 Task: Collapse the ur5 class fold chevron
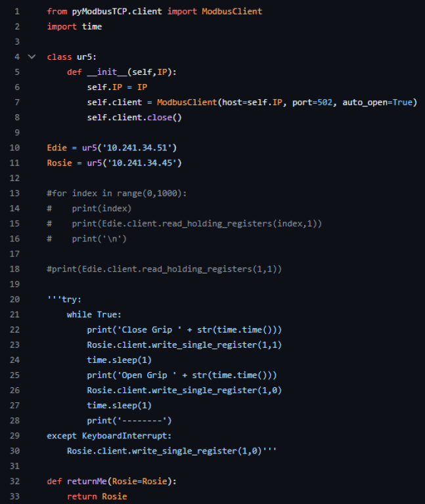(32, 57)
